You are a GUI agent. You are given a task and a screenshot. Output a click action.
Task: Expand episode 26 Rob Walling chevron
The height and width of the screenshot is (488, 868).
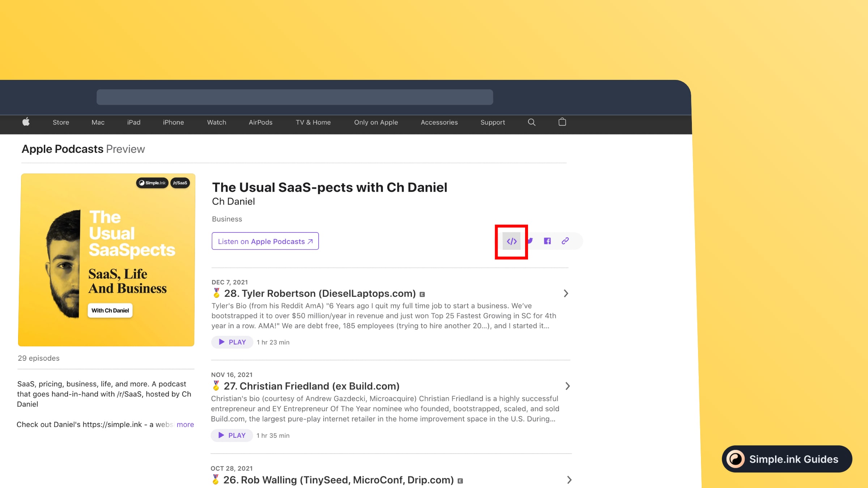569,480
